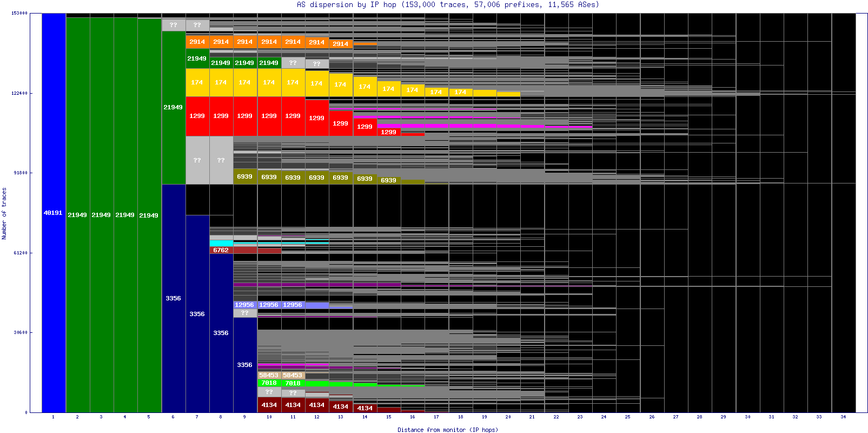Select the green 21949 bar at hop 2
This screenshot has width=868, height=433.
[78, 215]
